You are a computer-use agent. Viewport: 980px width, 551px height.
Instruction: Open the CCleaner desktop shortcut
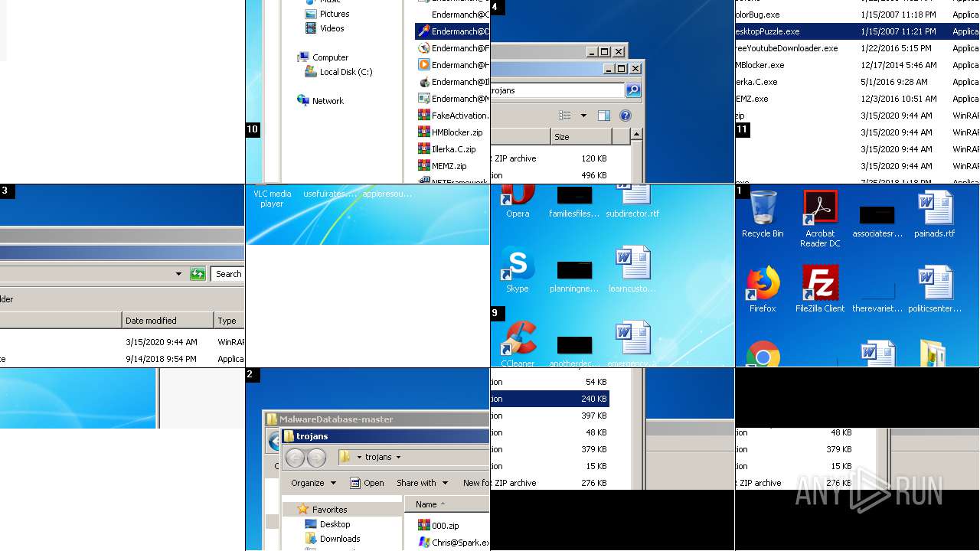(518, 344)
